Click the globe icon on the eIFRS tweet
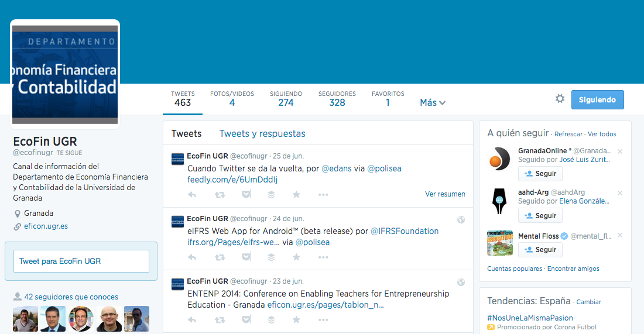The height and width of the screenshot is (334, 644). pos(461,219)
